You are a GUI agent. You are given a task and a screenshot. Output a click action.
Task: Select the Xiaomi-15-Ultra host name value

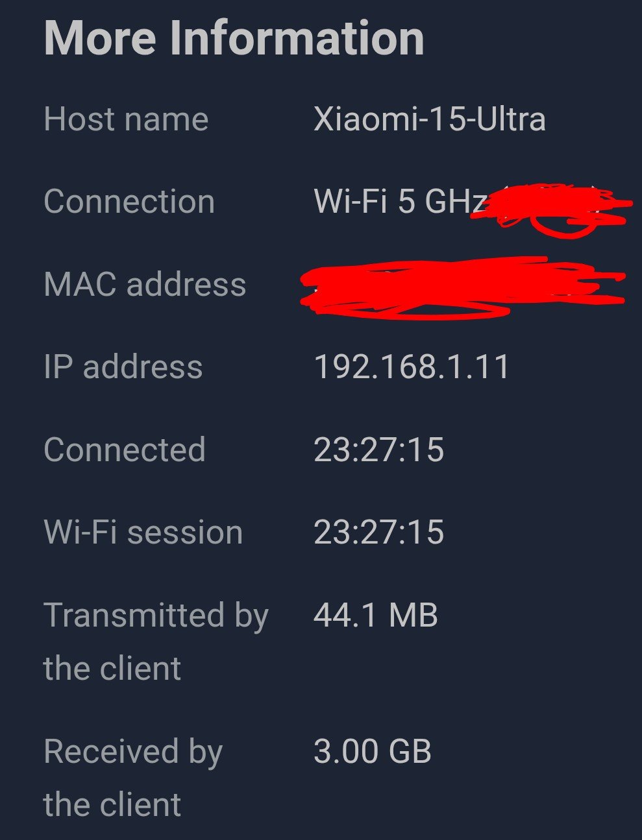tap(429, 119)
